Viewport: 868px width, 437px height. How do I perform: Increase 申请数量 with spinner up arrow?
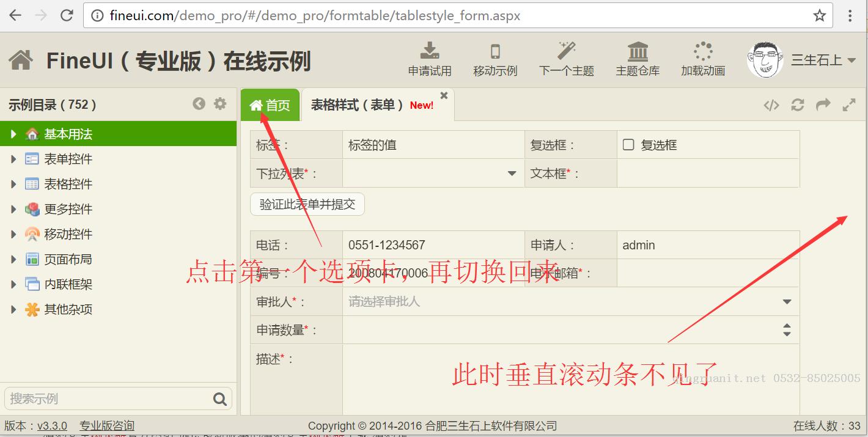[x=787, y=326]
